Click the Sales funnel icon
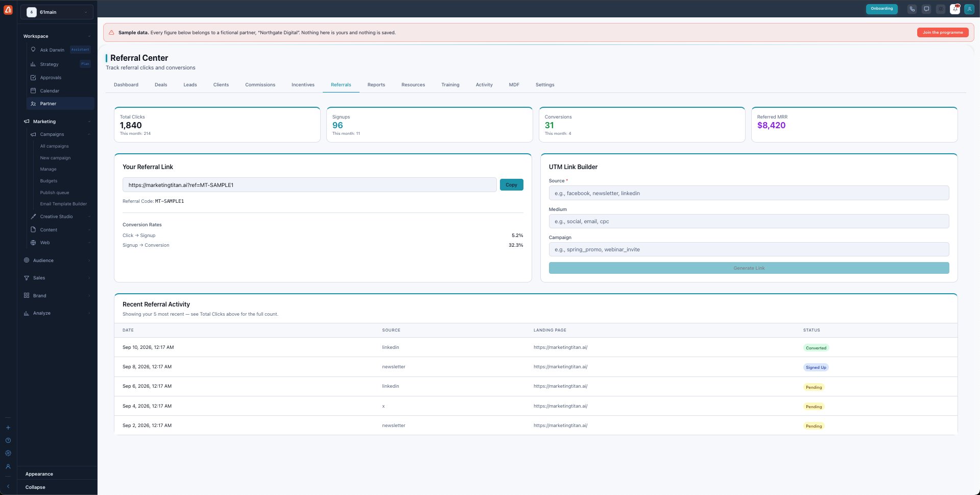The image size is (980, 495). (x=27, y=278)
